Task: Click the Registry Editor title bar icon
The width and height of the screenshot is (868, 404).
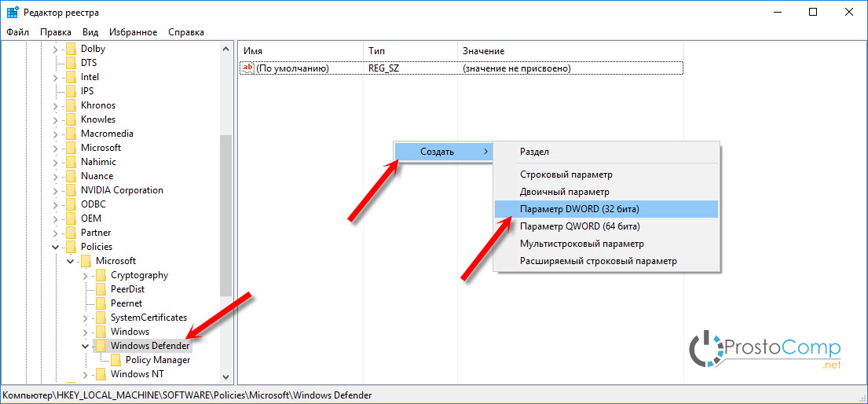Action: 13,12
